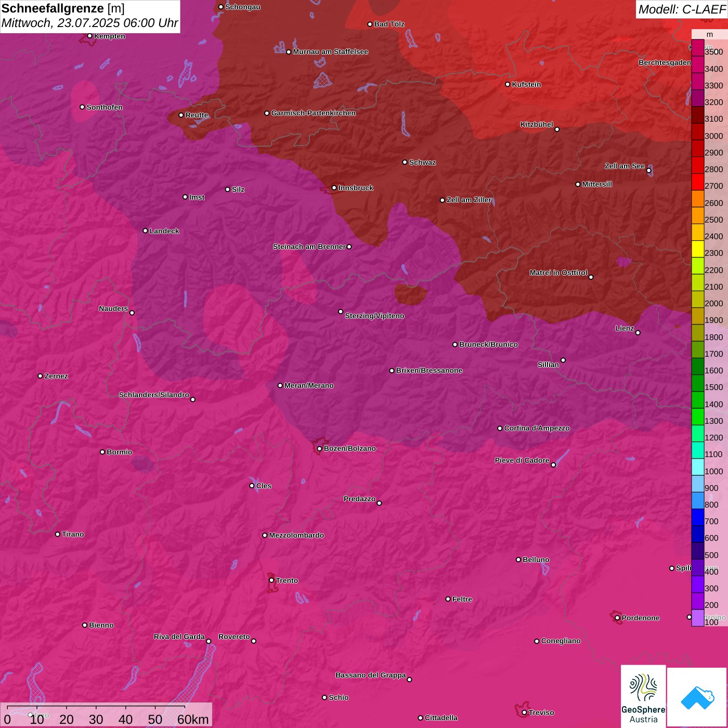This screenshot has width=728, height=728.
Task: Click the 2000 legend value
Action: 714,303
